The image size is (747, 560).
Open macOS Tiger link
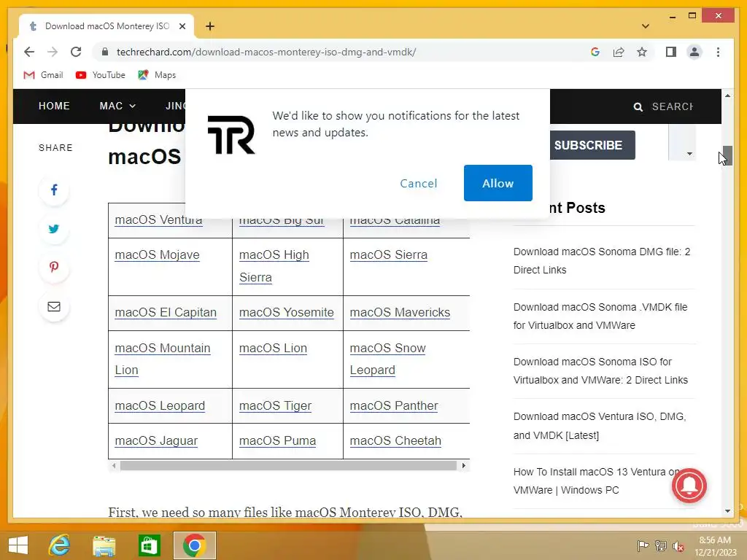coord(275,405)
